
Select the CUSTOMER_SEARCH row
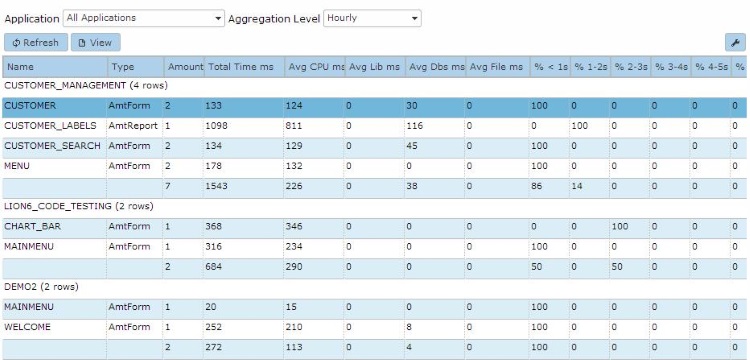pos(374,146)
